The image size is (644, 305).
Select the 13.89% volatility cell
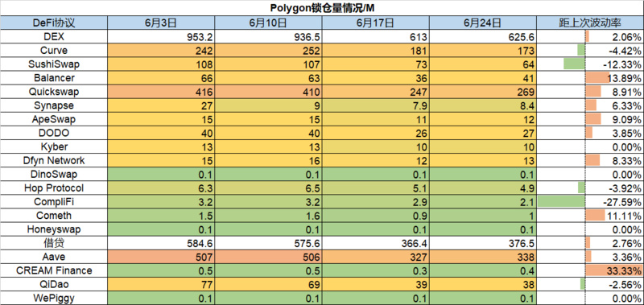coord(591,78)
